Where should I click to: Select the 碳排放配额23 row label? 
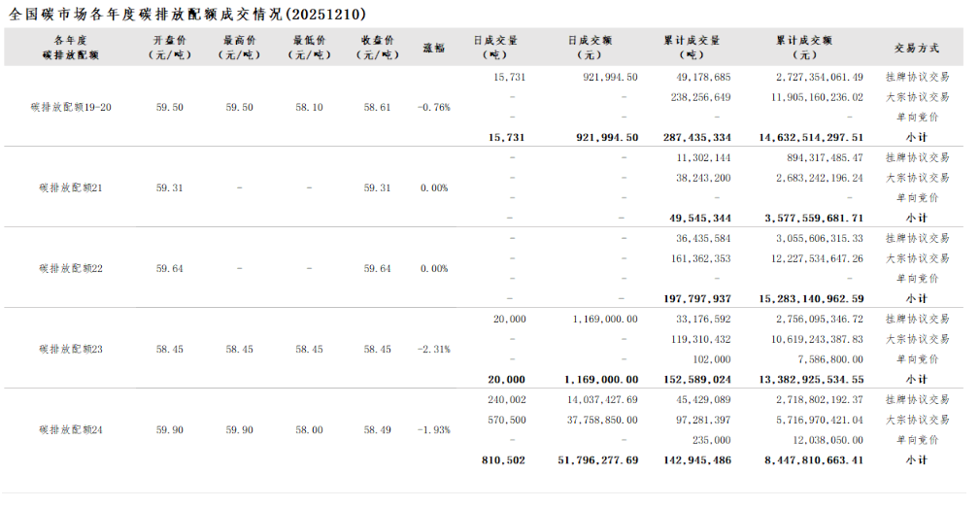click(71, 349)
